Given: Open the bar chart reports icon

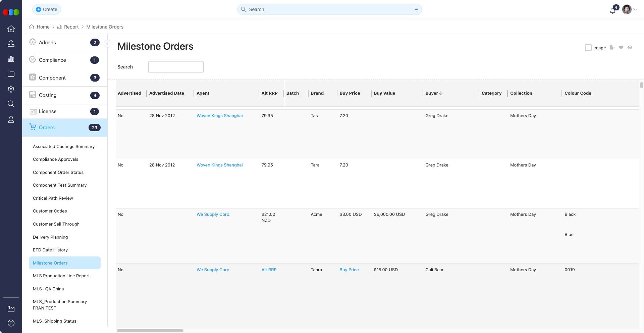Looking at the screenshot, I should pos(11,59).
